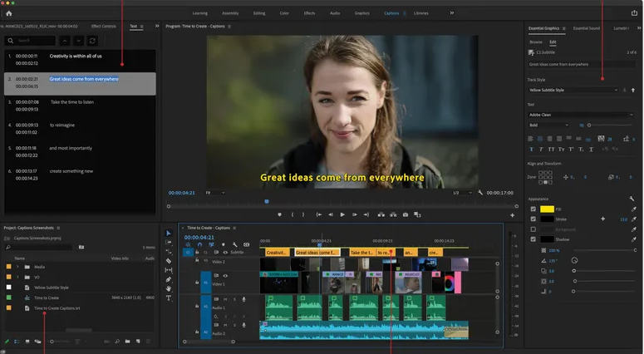Expand the Media bin folder
Screen dimensions: 644x354
point(17,267)
